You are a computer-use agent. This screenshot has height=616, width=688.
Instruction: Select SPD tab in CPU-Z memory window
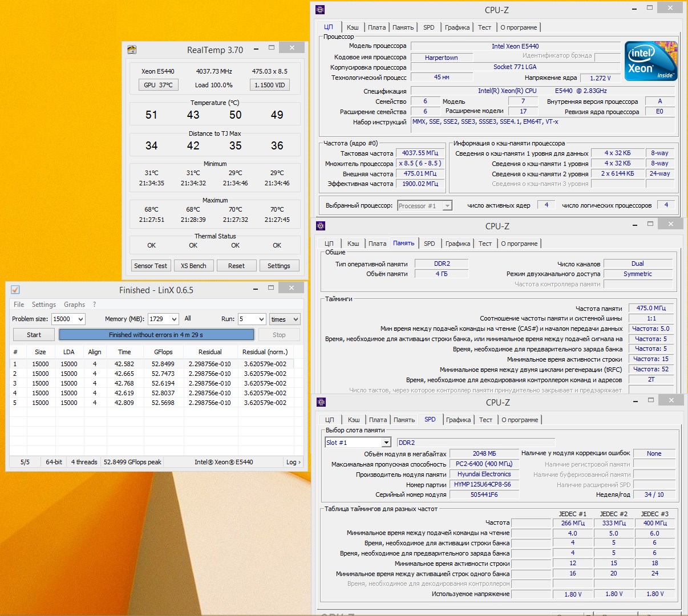(430, 244)
